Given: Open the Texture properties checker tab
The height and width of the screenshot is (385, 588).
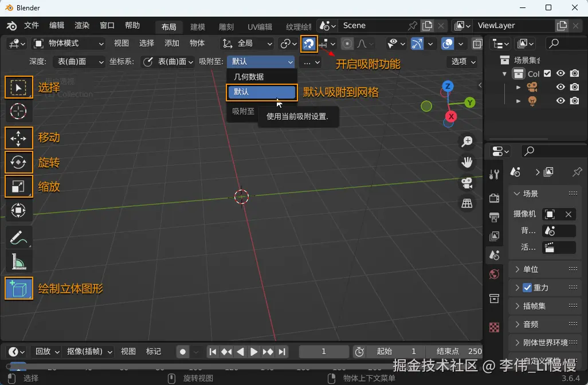Looking at the screenshot, I should coord(494,327).
